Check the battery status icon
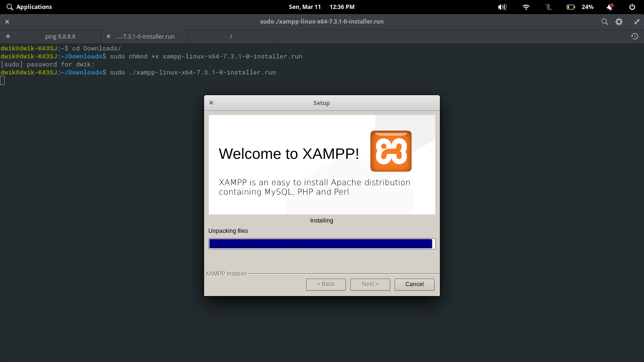The height and width of the screenshot is (362, 644). pyautogui.click(x=570, y=7)
